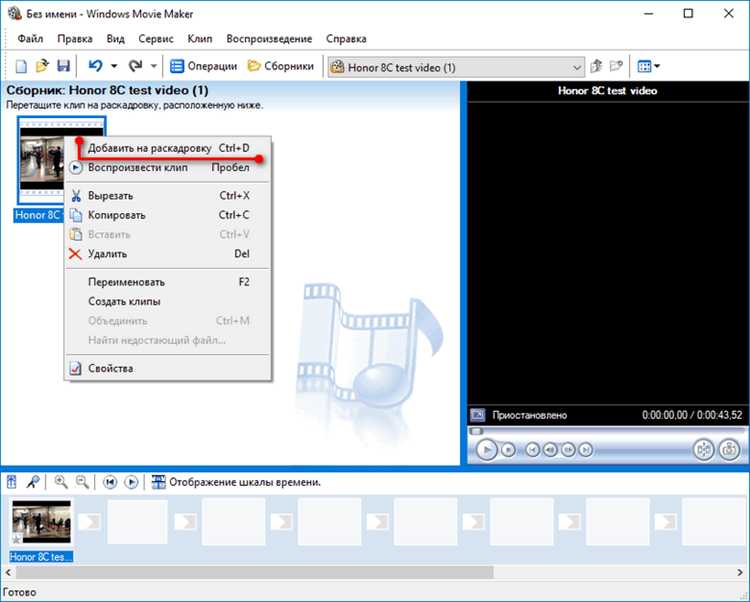Image resolution: width=750 pixels, height=602 pixels.
Task: Create a new project with blank page icon
Action: (x=21, y=66)
